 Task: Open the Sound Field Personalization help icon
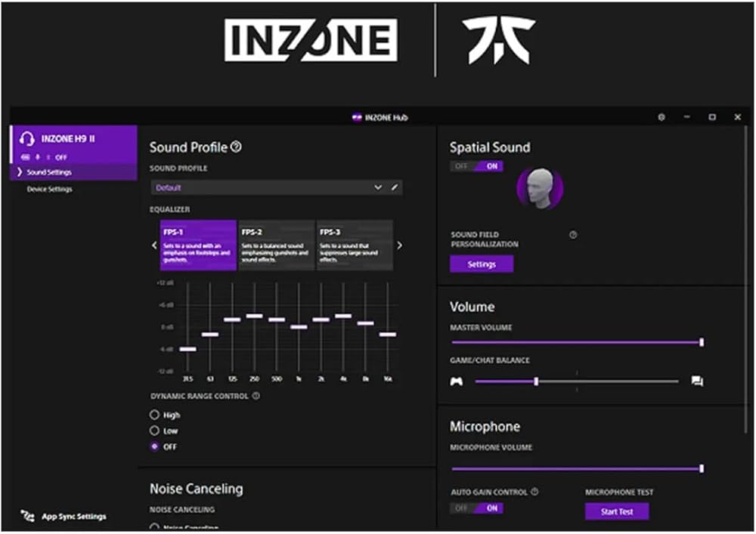point(573,235)
